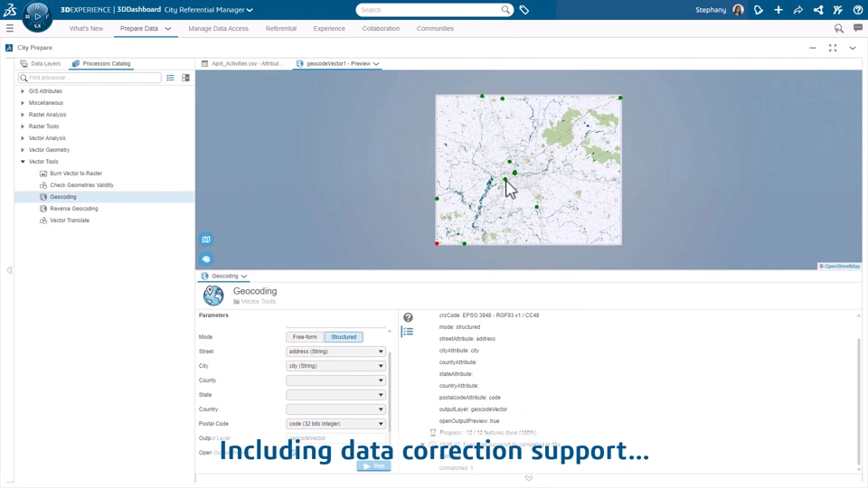Expand Raster Tools category
The width and height of the screenshot is (868, 488).
[23, 127]
